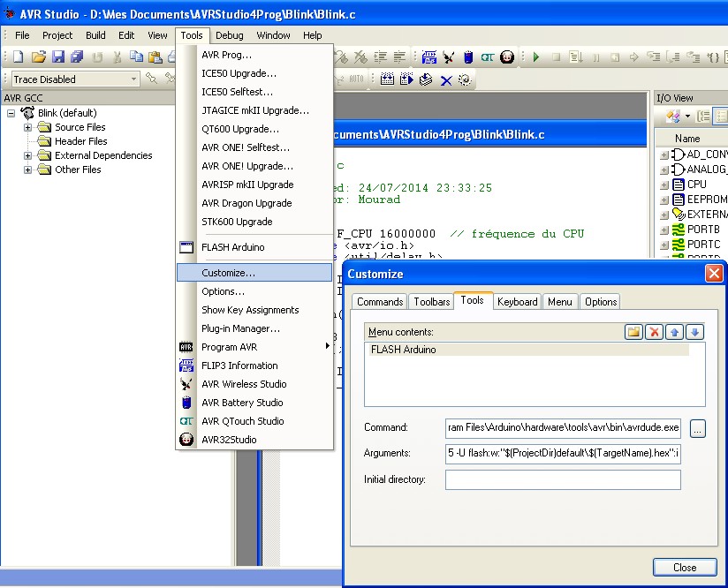This screenshot has width=728, height=588.
Task: Open the Program AVR submenu
Action: pyautogui.click(x=254, y=347)
